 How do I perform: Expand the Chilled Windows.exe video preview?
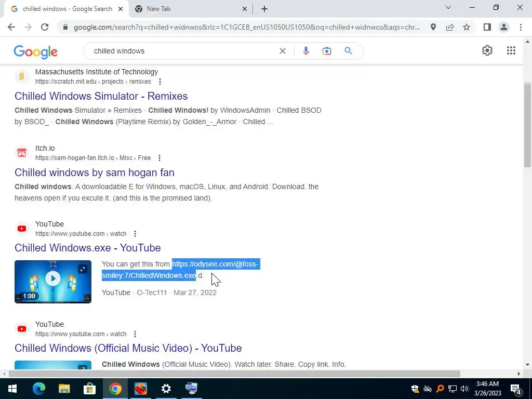(83, 270)
